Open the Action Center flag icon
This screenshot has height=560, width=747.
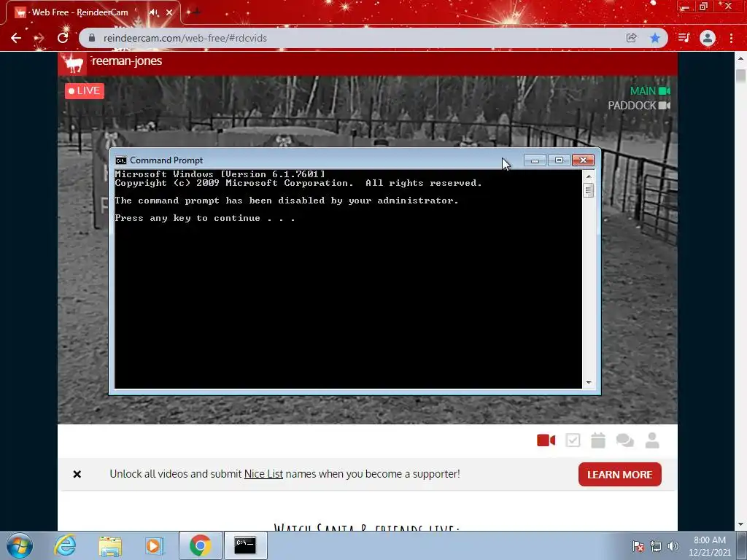tap(638, 546)
